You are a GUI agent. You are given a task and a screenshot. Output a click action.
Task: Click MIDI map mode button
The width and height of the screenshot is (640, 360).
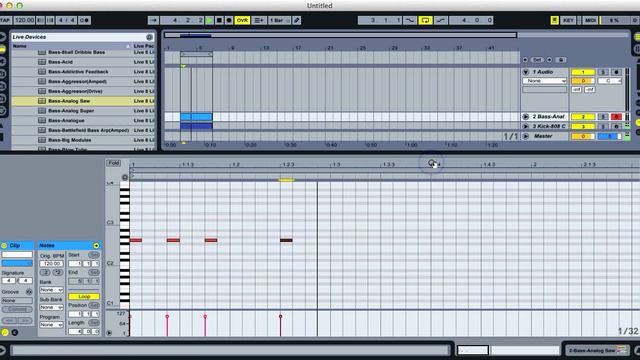coord(590,20)
